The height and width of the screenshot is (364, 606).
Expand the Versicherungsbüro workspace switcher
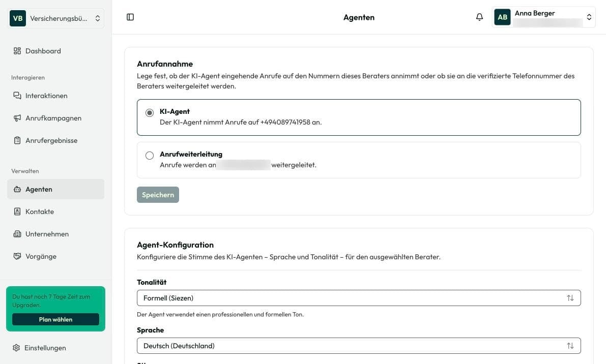coord(55,18)
